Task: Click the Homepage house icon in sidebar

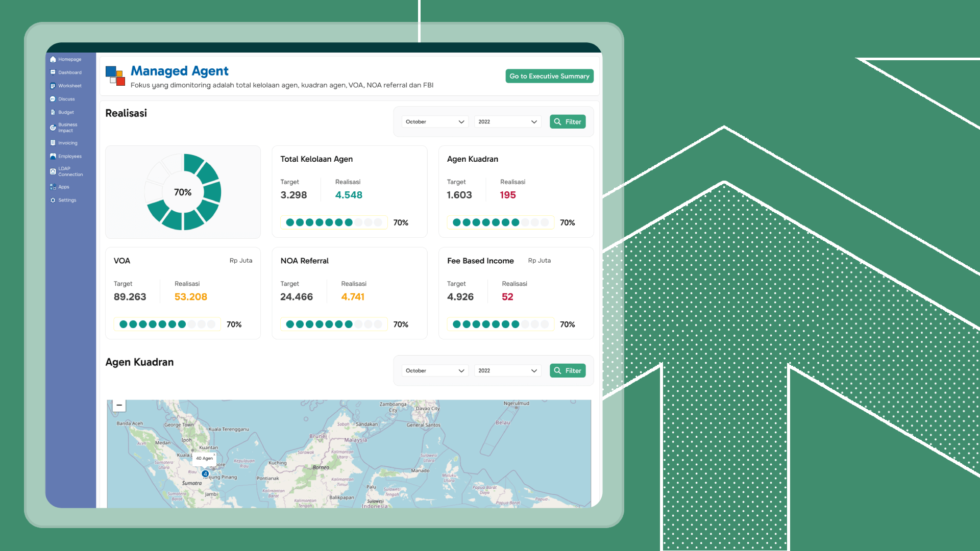Action: [x=53, y=59]
